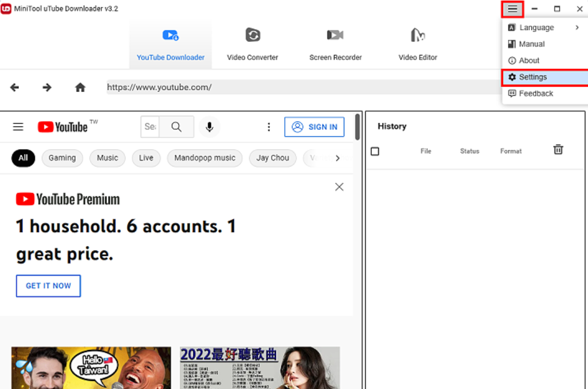This screenshot has width=588, height=389.
Task: Delete history with the trash icon
Action: point(558,150)
